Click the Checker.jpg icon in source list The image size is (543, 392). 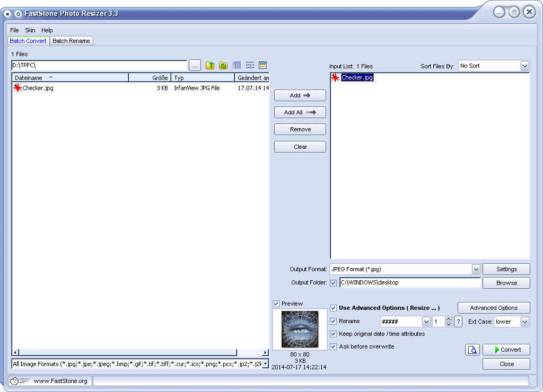[x=17, y=87]
